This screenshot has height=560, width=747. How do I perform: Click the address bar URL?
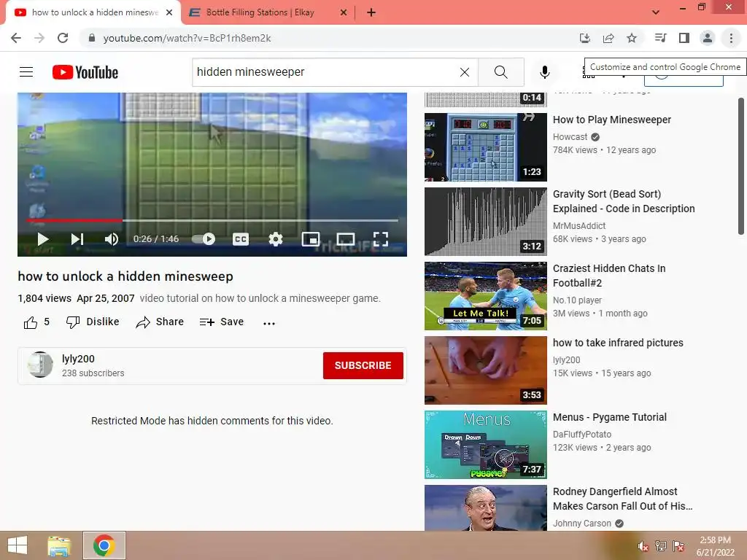point(187,38)
